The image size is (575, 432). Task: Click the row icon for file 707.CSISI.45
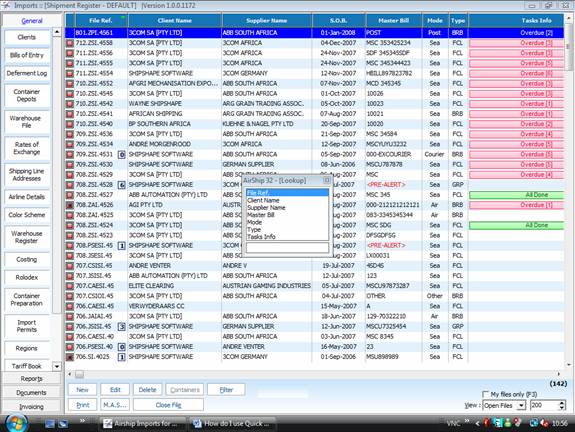70,266
